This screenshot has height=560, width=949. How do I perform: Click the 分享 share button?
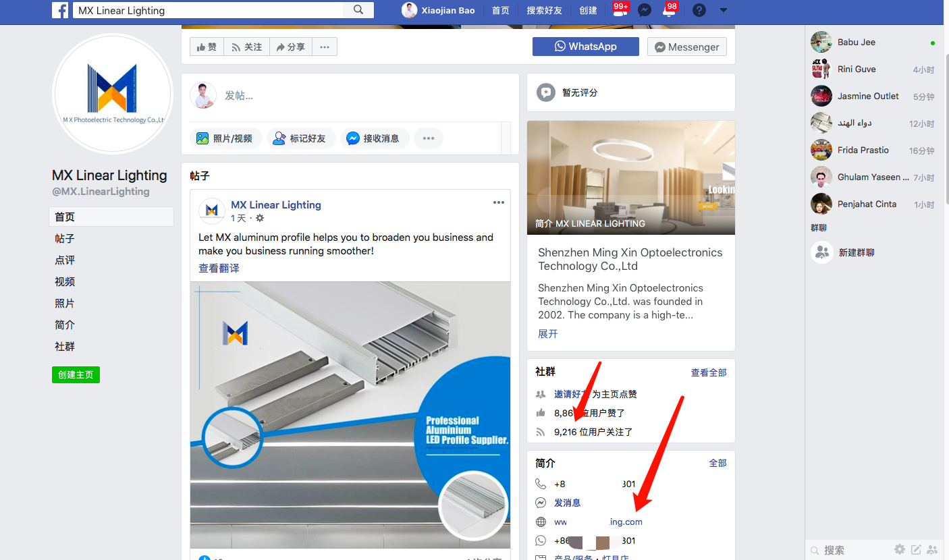[x=290, y=47]
